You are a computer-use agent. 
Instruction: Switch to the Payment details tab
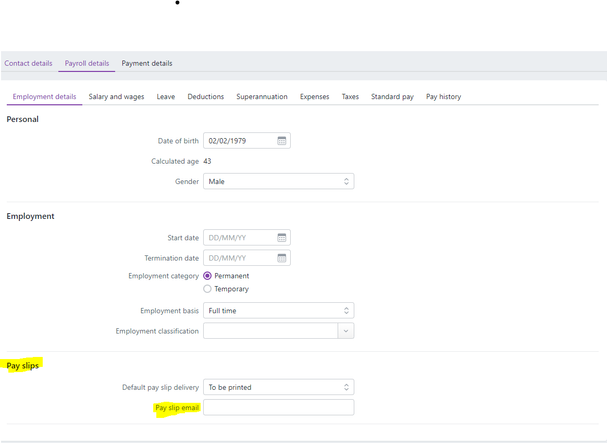click(147, 63)
